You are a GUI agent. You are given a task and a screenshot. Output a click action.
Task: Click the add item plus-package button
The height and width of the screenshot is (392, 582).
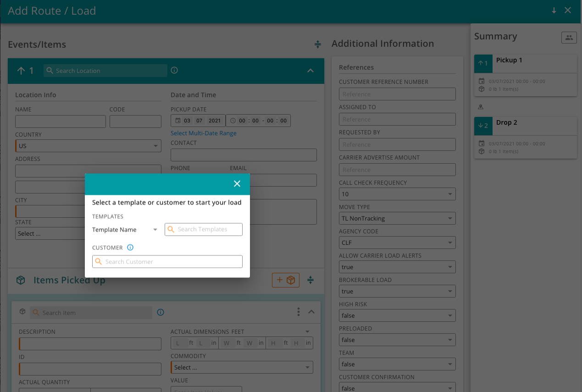(x=285, y=280)
